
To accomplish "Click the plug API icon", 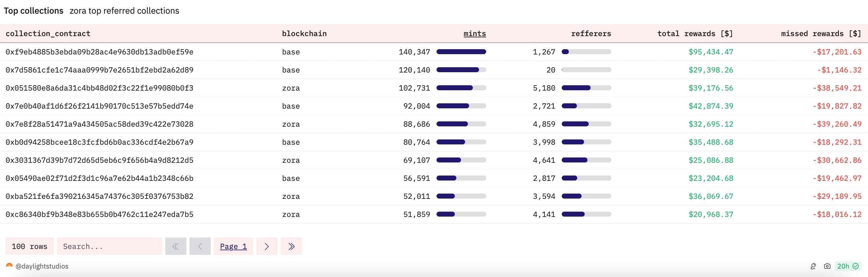I will tap(813, 266).
